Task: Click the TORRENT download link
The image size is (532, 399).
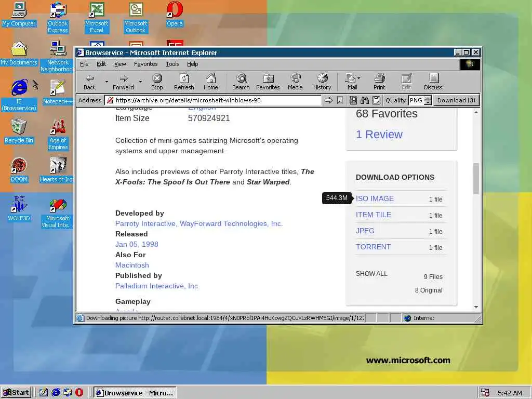Action: click(x=373, y=247)
